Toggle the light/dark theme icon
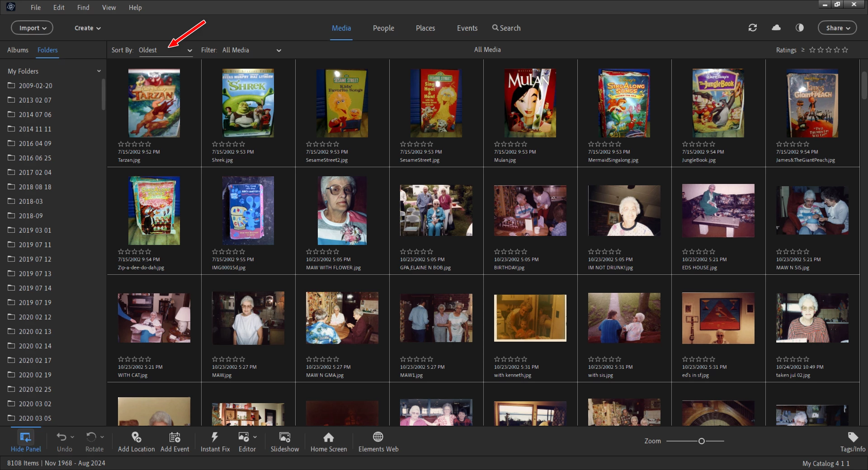This screenshot has width=868, height=470. 800,28
